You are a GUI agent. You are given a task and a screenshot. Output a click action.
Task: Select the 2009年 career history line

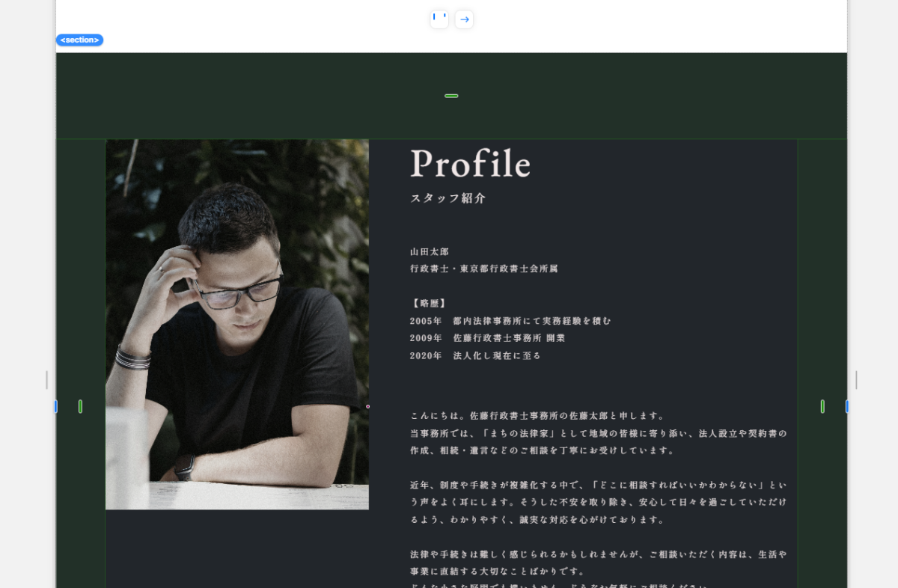(488, 338)
